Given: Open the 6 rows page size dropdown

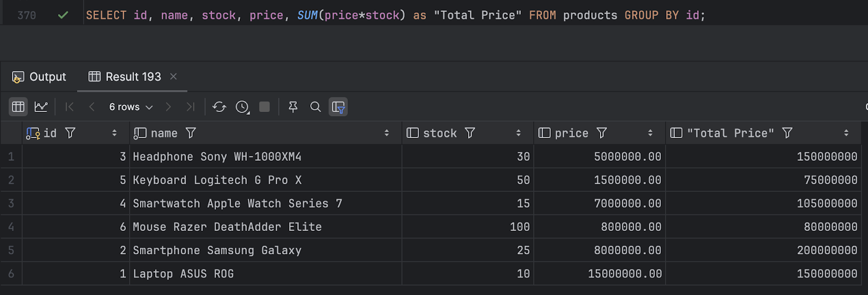Looking at the screenshot, I should click(131, 107).
